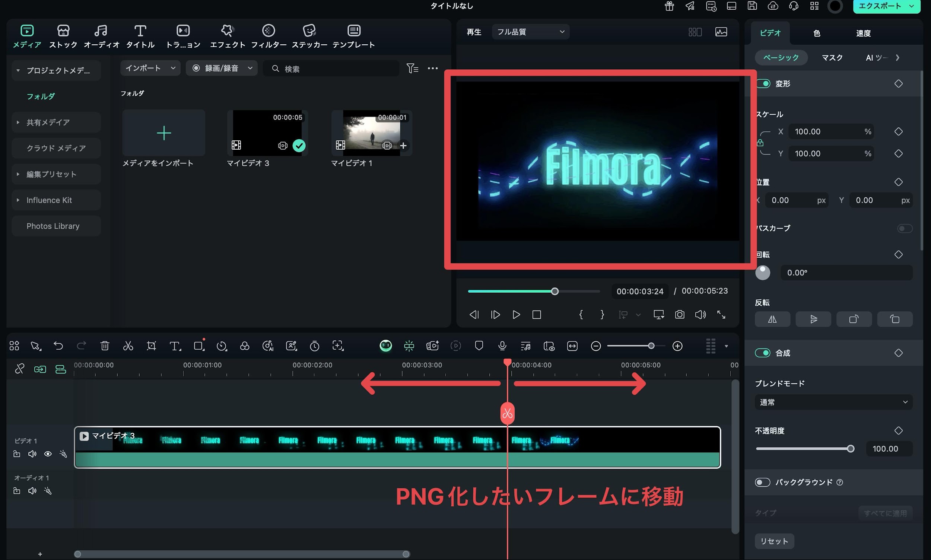The width and height of the screenshot is (931, 560).
Task: Open color adjustment circles icon
Action: point(245,346)
